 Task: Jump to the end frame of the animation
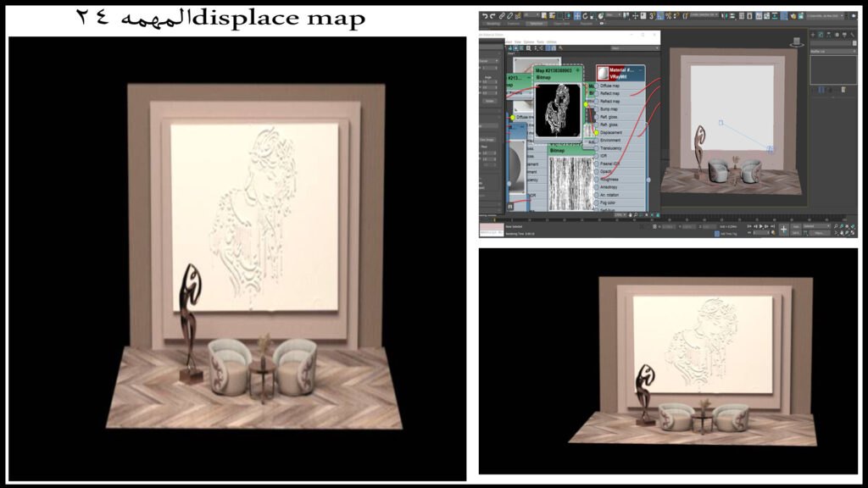(x=772, y=226)
